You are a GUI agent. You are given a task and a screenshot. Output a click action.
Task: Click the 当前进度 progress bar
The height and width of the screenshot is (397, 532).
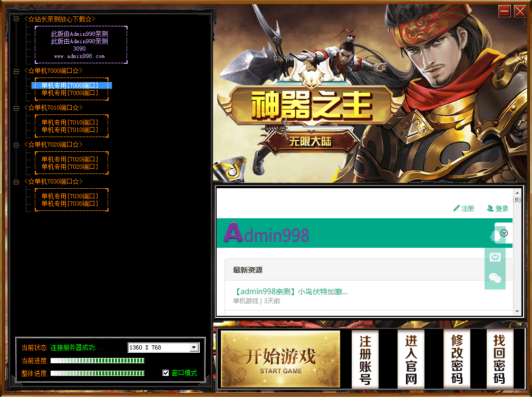click(x=98, y=361)
